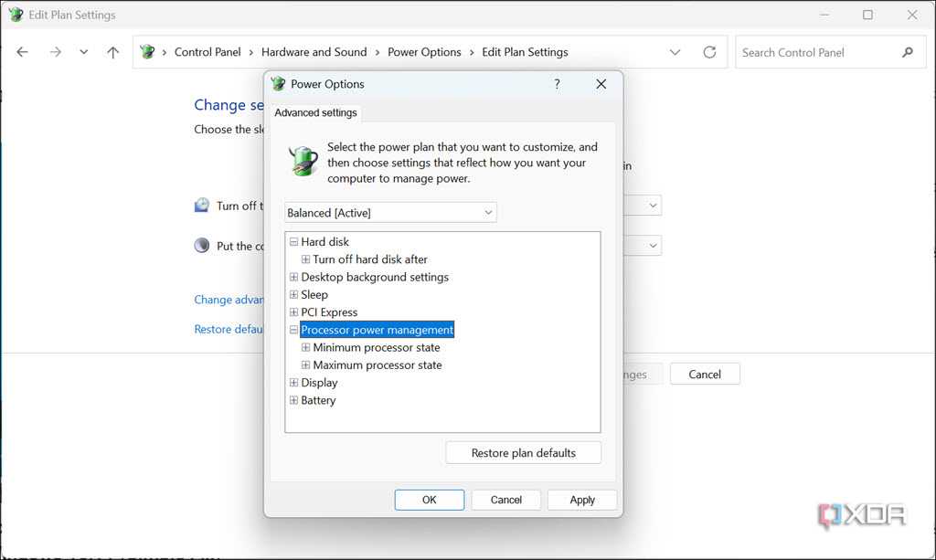Screen dimensions: 936x560
Task: Expand the Sleep node
Action: tap(293, 294)
